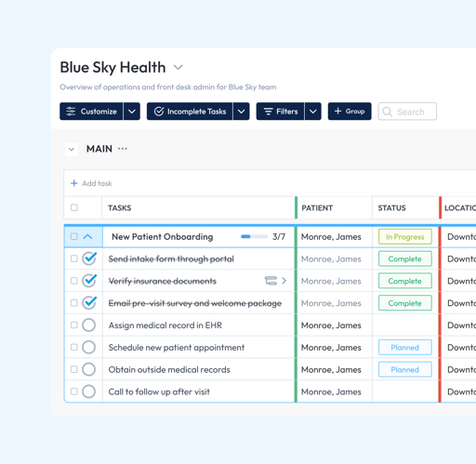476x464 pixels.
Task: Open the MAIN section ellipsis menu
Action: click(x=123, y=149)
